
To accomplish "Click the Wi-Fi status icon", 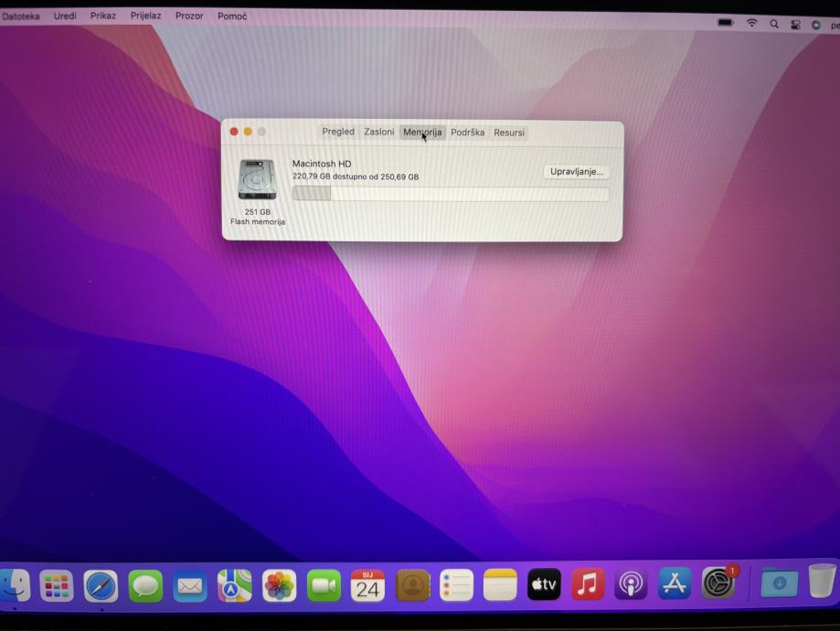I will 752,23.
